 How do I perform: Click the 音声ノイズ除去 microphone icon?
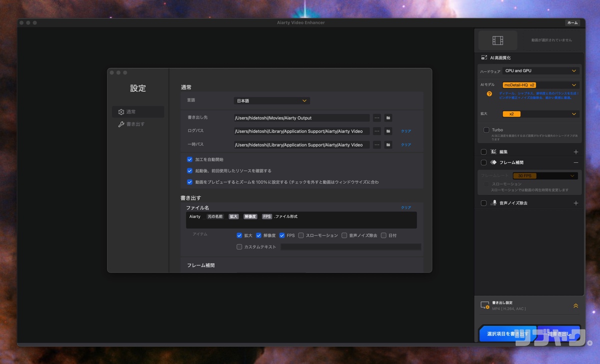[494, 203]
